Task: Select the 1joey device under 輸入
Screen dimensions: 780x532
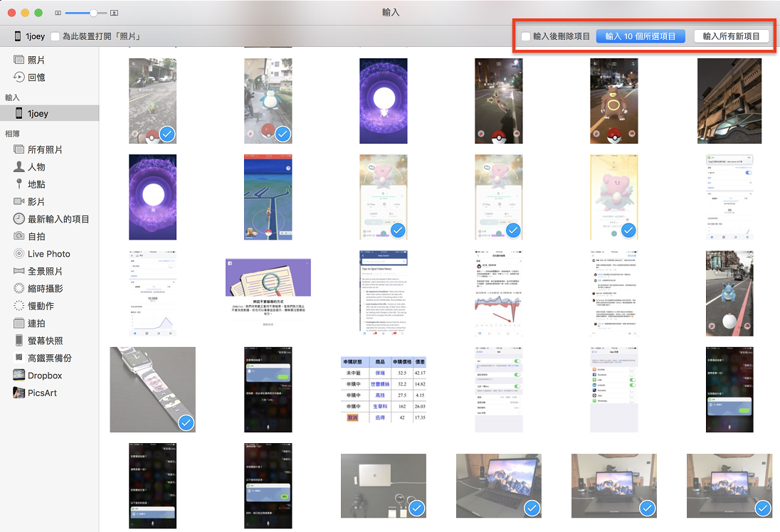Action: (x=36, y=112)
